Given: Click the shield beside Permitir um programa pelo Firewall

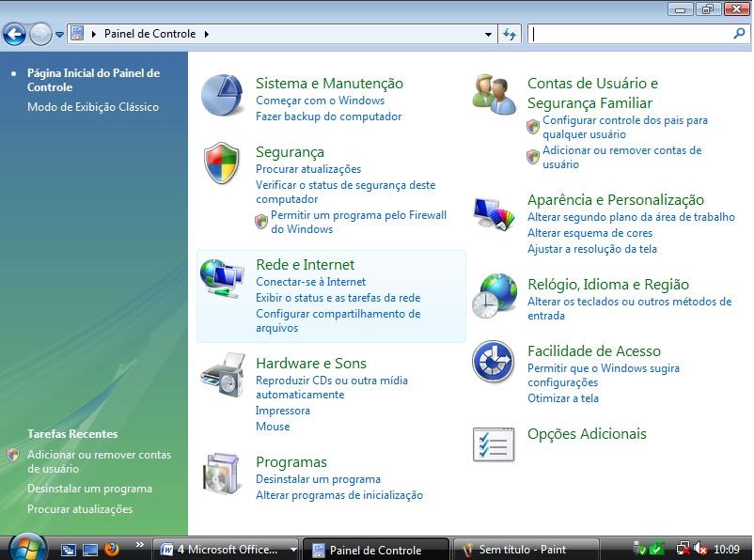Looking at the screenshot, I should click(261, 222).
